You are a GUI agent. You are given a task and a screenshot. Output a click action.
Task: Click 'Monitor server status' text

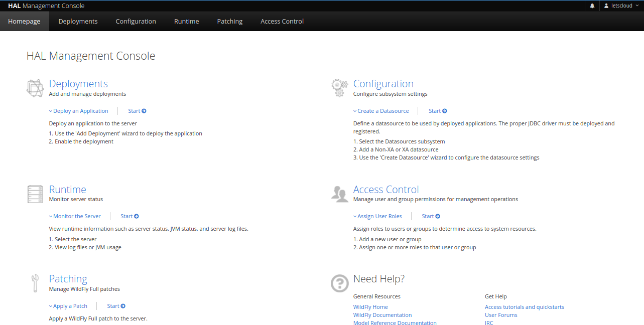point(76,199)
